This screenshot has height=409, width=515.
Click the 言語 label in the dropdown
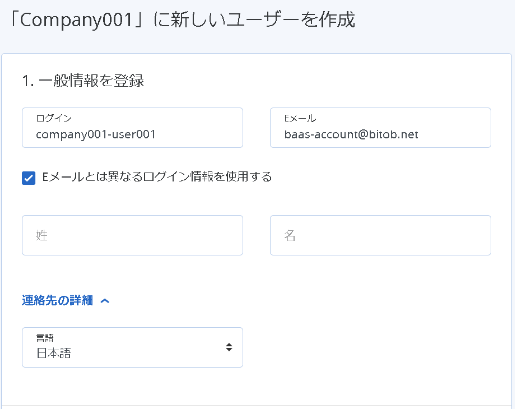tap(45, 338)
